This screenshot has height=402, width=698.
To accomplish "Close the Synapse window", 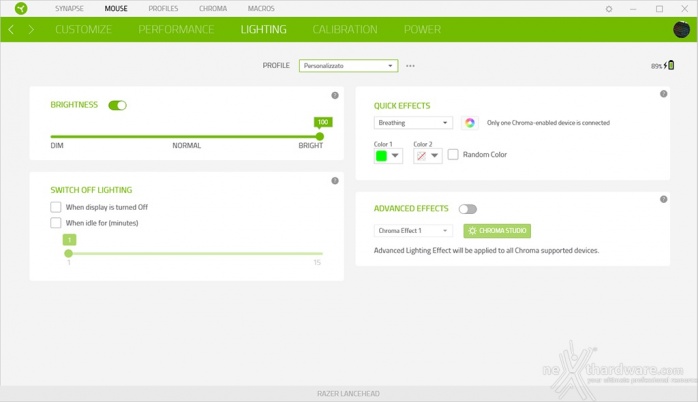I will tap(685, 9).
